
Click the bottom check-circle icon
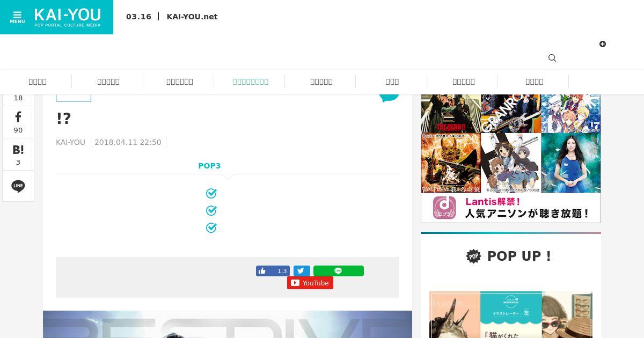click(211, 227)
